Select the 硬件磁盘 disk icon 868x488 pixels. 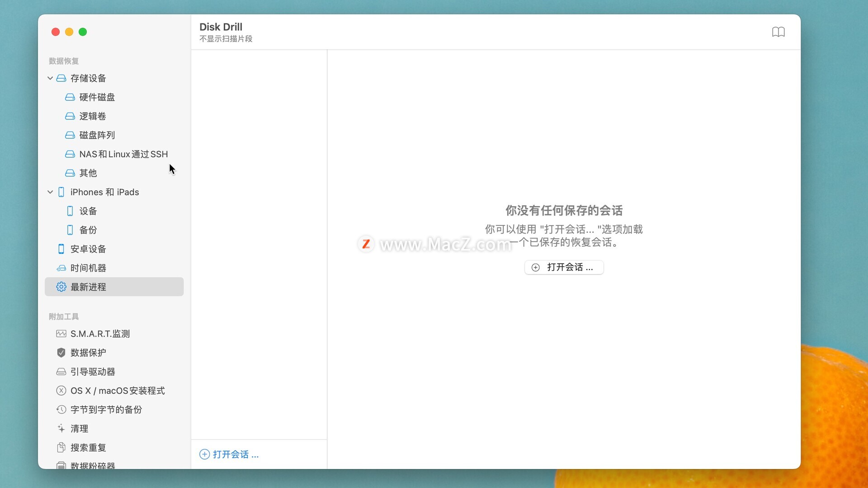coord(70,97)
